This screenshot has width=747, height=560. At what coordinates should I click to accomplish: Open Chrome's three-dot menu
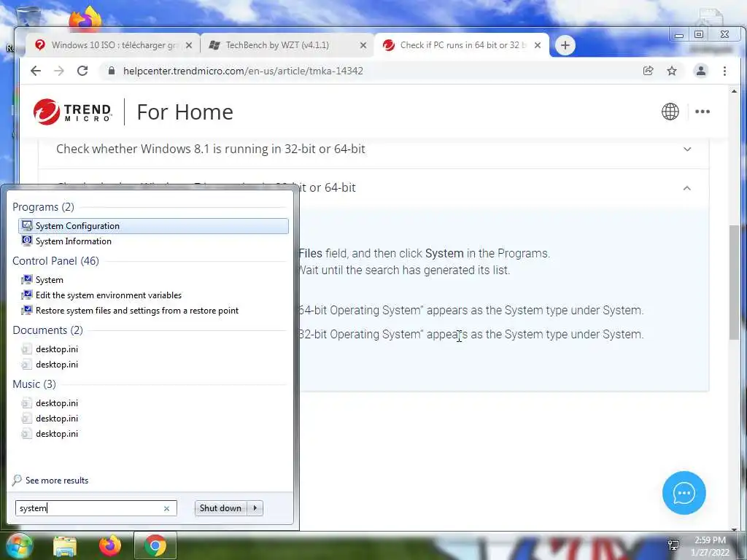724,71
